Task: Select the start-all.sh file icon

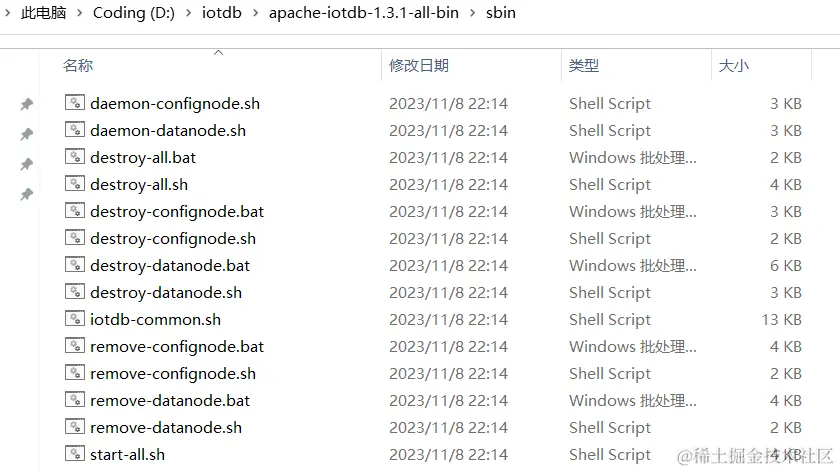Action: [x=75, y=453]
